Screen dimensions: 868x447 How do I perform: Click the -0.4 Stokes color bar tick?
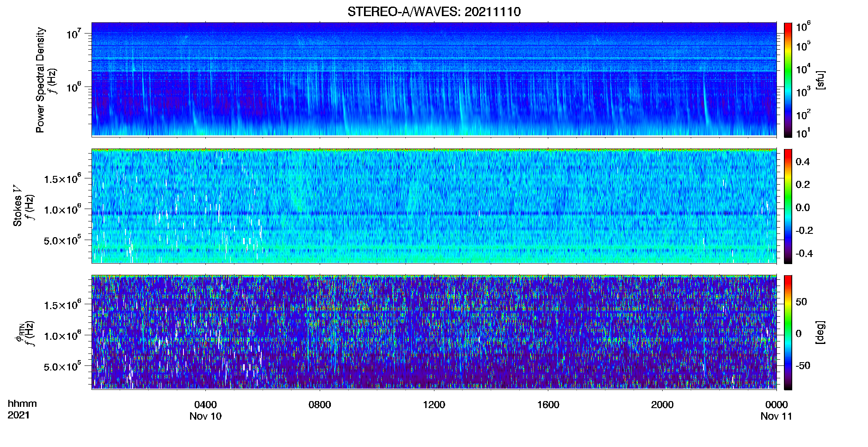tap(804, 253)
